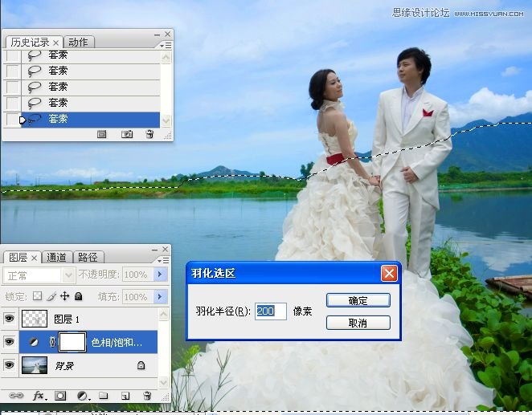Click Layers panel scrollbar up arrow
The height and width of the screenshot is (415, 532).
[163, 315]
